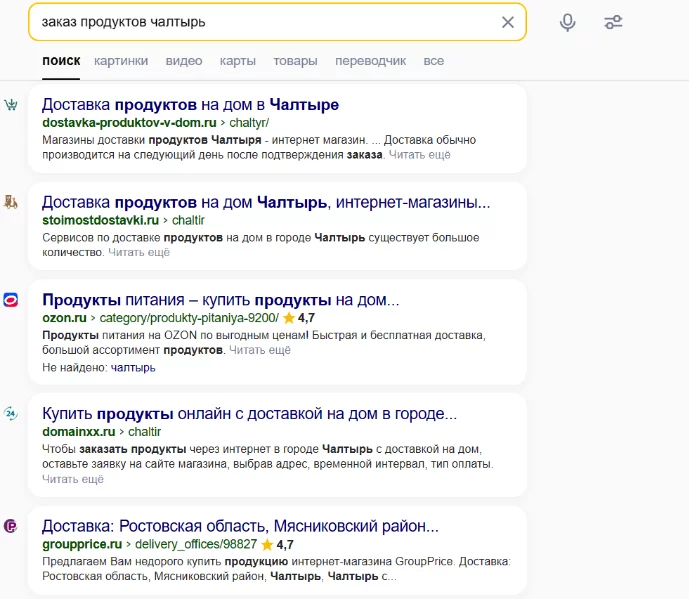
Task: Open the товары tab
Action: 295,61
